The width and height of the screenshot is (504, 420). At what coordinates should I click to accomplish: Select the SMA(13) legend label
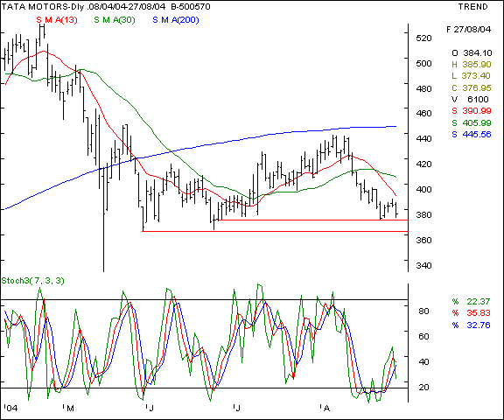coord(57,20)
